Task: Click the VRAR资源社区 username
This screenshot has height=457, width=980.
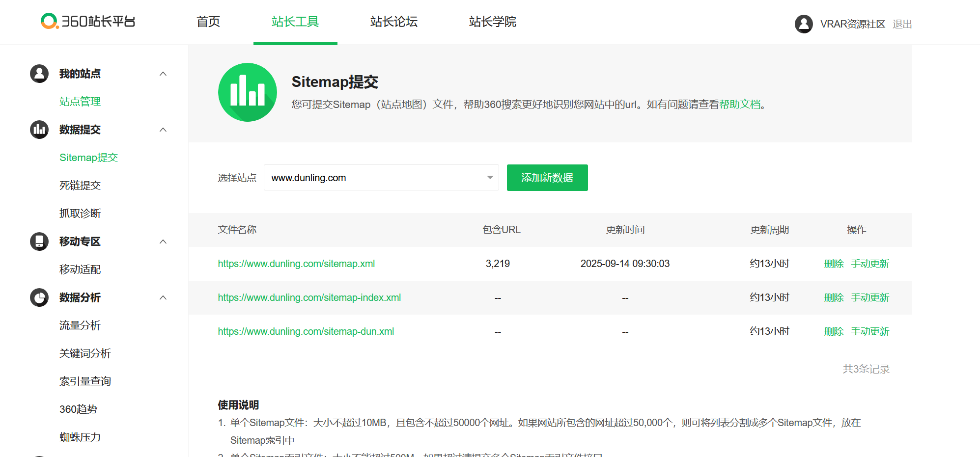Action: click(x=853, y=24)
